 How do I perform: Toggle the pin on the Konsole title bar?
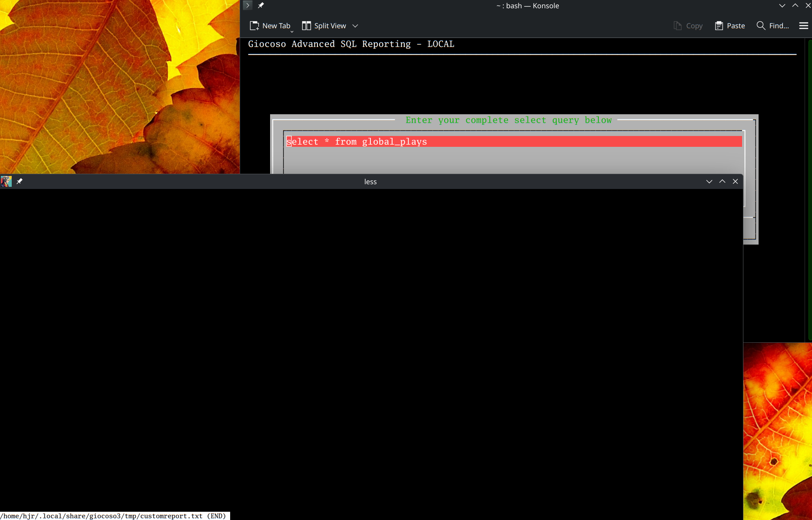click(261, 5)
